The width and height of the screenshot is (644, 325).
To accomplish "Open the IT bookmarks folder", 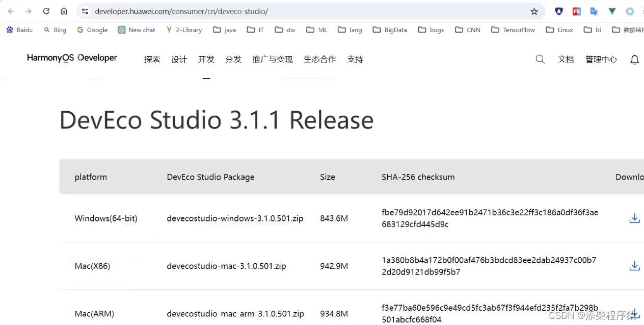I will coord(255,30).
